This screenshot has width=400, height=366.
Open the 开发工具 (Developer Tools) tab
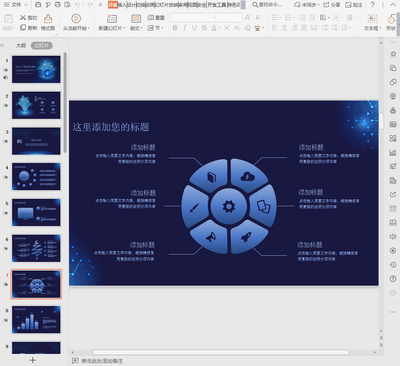click(217, 5)
